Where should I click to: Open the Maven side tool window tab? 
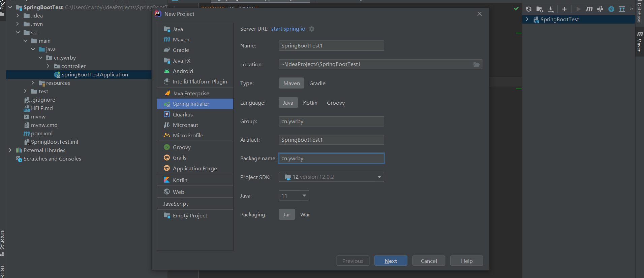(x=639, y=42)
